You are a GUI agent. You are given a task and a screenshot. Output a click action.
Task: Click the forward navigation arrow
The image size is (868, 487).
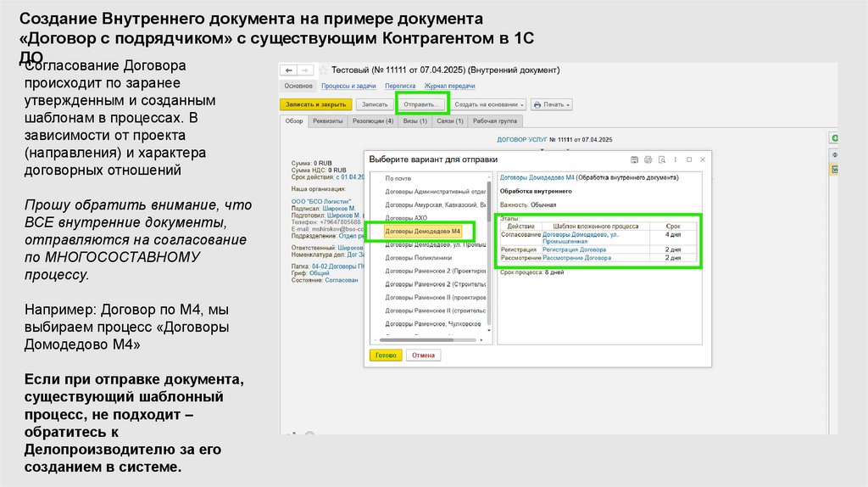pos(305,70)
